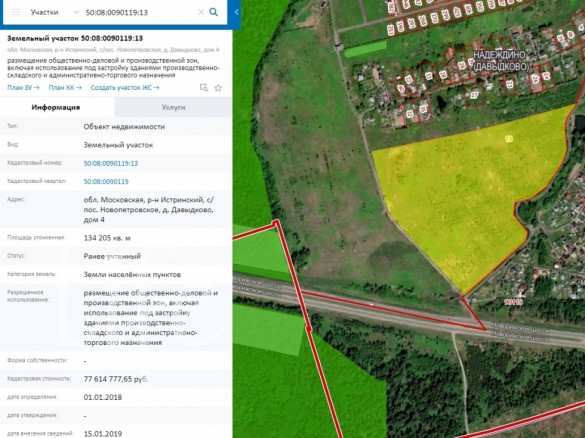Clear the search field with X icon
Image resolution: width=585 pixels, height=438 pixels.
pyautogui.click(x=201, y=12)
